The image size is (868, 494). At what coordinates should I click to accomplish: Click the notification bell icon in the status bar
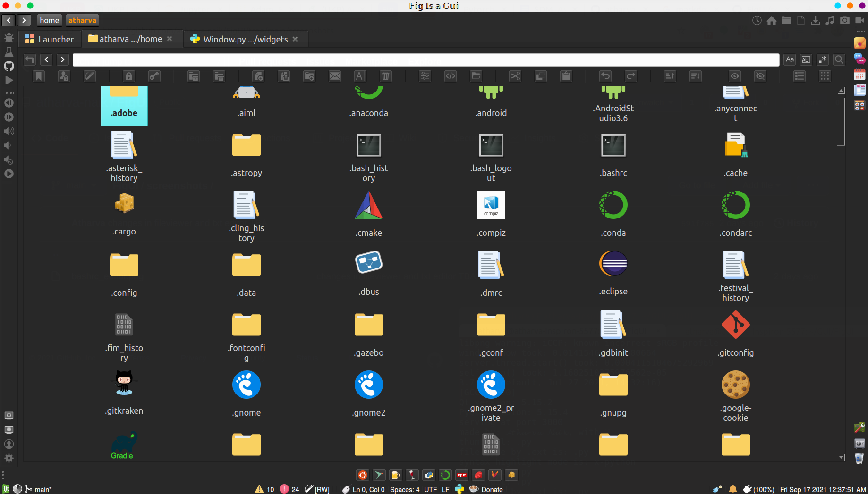pos(732,489)
